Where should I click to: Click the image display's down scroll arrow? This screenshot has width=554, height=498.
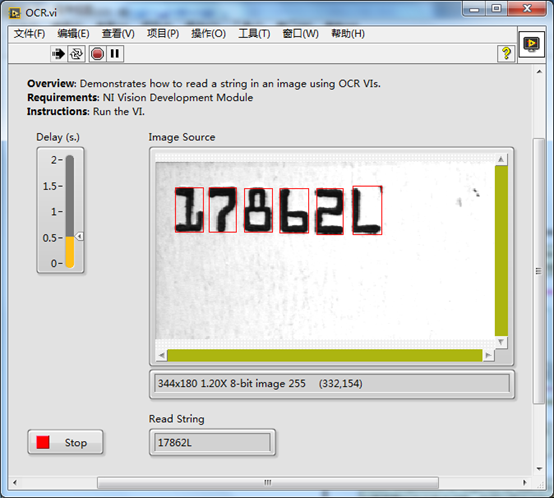(501, 342)
